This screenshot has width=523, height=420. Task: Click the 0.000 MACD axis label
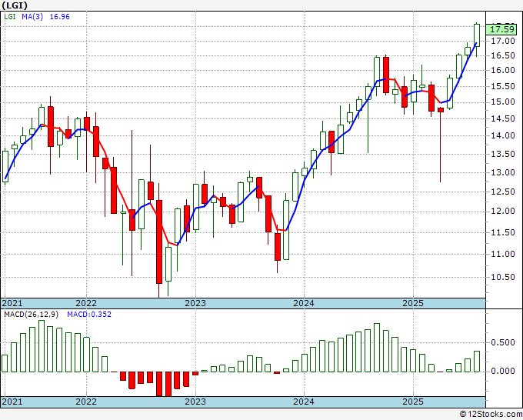click(503, 371)
